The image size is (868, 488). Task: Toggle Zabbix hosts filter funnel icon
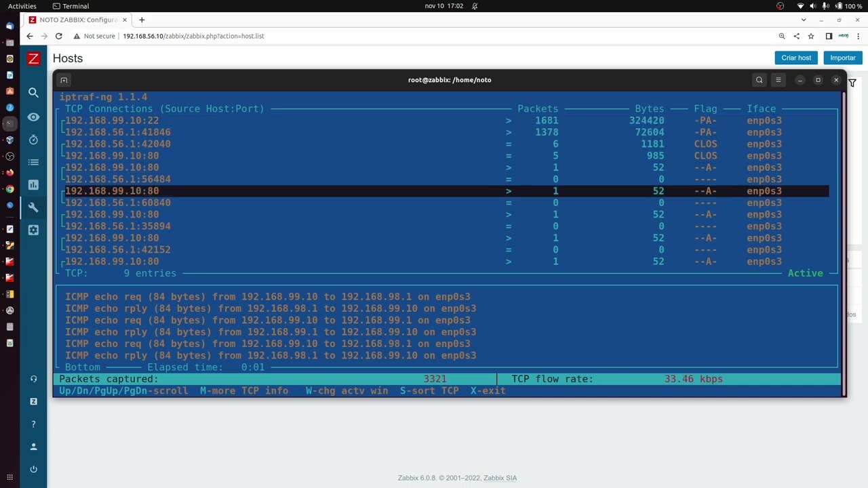coord(852,83)
